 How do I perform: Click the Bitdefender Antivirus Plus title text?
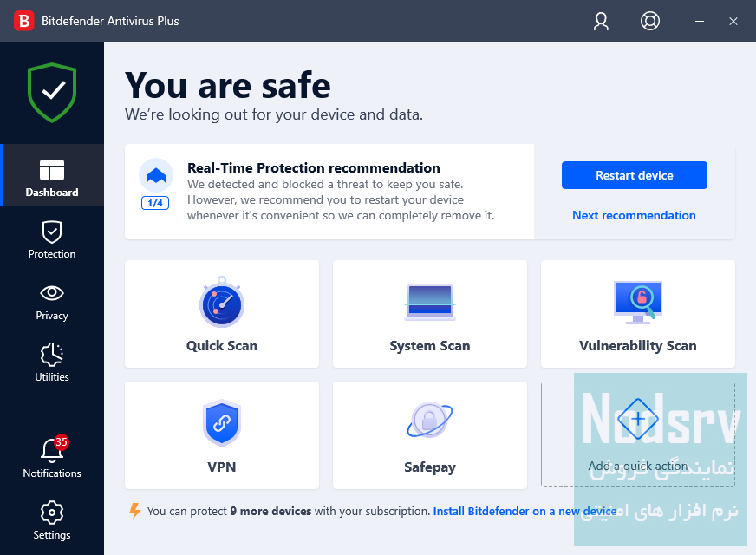pos(110,21)
